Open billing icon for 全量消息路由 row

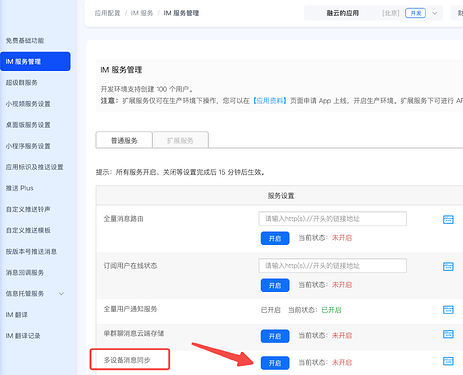pos(448,219)
